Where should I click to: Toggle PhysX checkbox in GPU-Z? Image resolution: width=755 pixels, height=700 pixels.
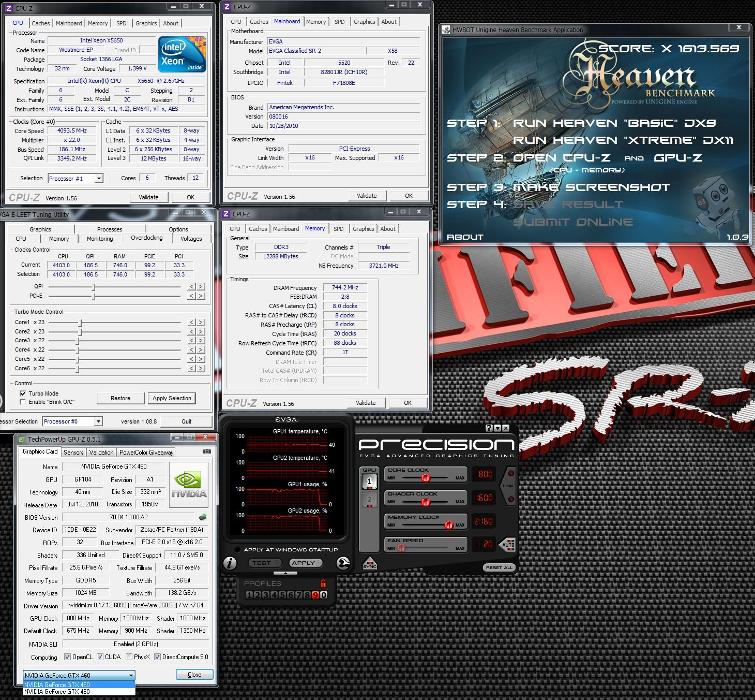pyautogui.click(x=129, y=656)
